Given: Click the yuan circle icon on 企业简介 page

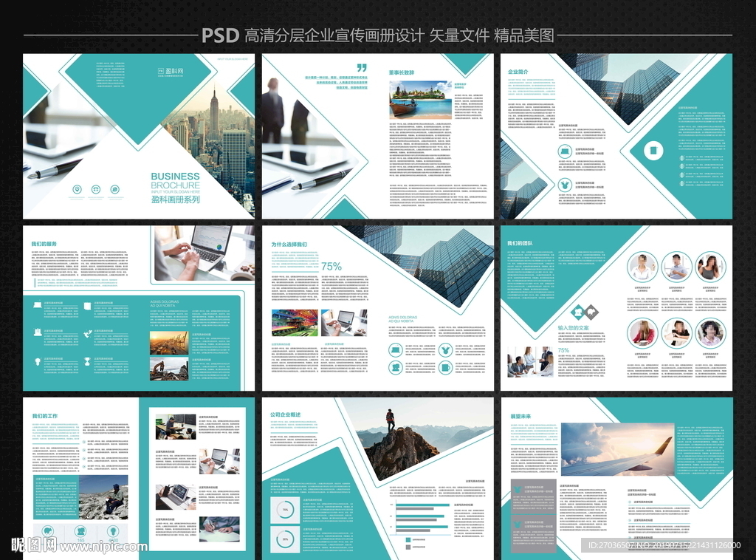Looking at the screenshot, I should coord(565,185).
